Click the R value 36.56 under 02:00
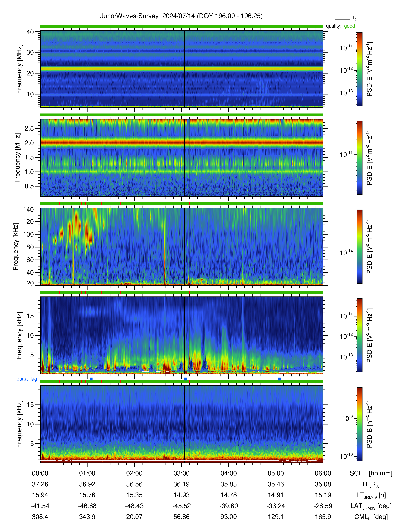This screenshot has height=532, width=411. [134, 484]
